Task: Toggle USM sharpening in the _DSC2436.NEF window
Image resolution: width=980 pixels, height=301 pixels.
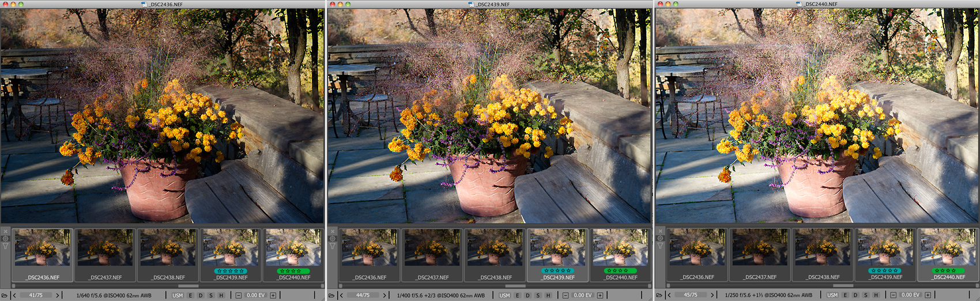Action: [x=178, y=295]
